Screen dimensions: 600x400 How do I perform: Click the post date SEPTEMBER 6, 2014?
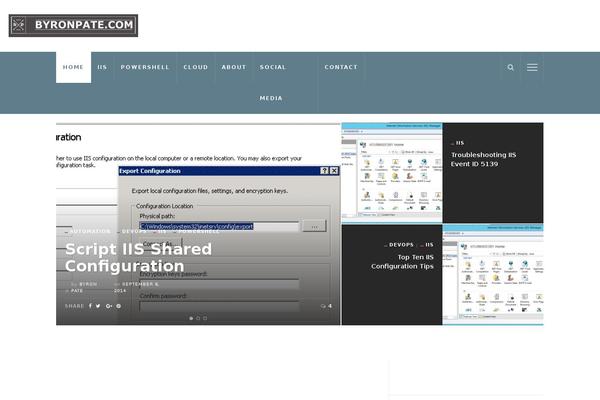coord(136,287)
